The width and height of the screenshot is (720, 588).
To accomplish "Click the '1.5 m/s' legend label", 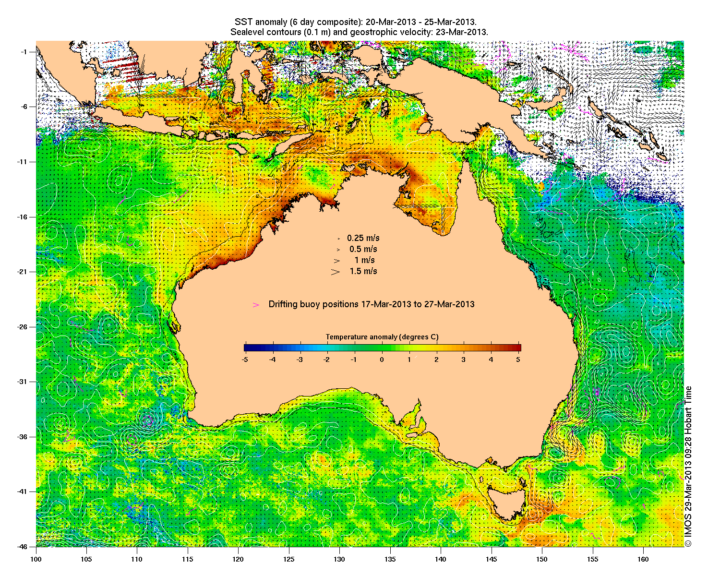I will coord(363,271).
